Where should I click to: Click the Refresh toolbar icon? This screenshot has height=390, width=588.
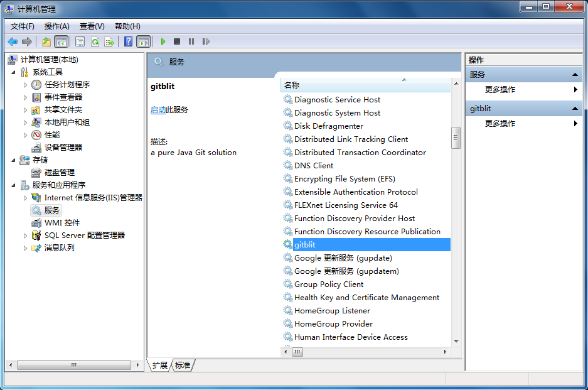(x=95, y=41)
